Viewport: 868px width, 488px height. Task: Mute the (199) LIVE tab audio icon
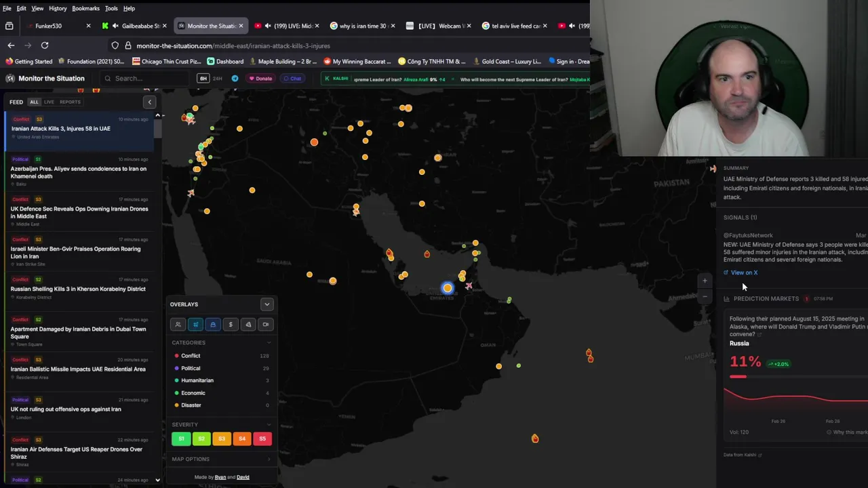268,26
